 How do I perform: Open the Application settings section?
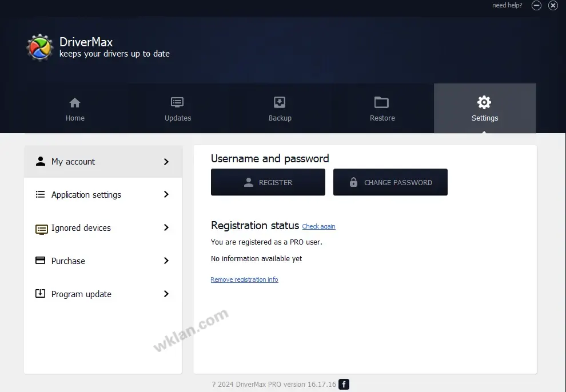103,194
